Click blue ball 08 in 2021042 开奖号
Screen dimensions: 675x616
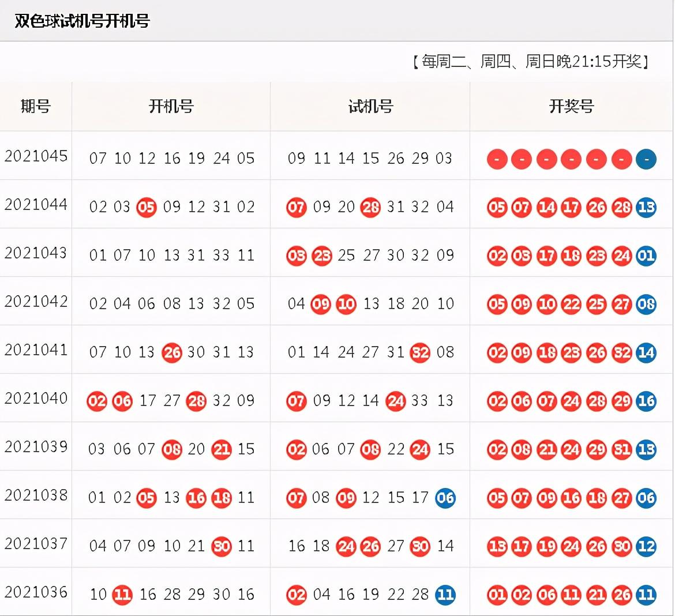(x=646, y=305)
